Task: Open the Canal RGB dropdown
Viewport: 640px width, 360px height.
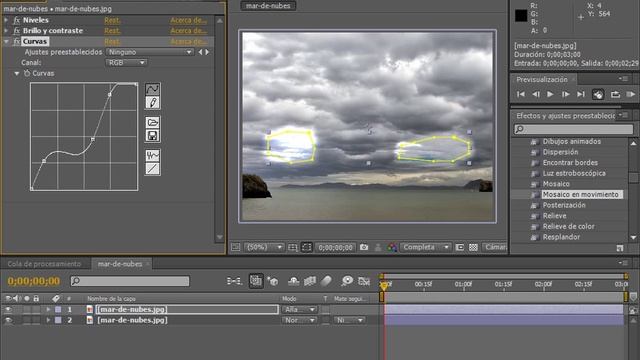Action: coord(126,63)
